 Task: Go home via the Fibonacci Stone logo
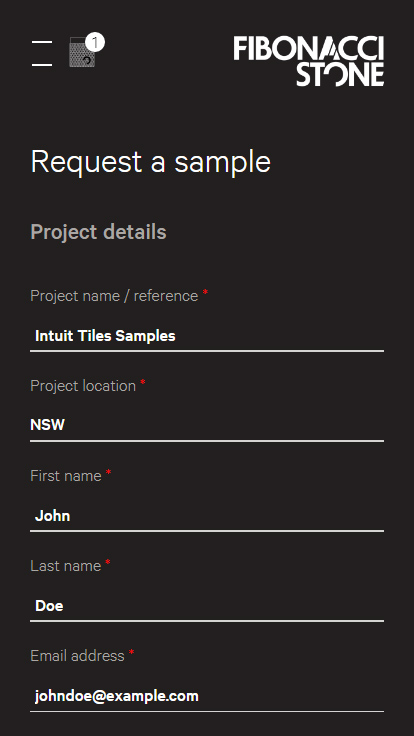308,61
